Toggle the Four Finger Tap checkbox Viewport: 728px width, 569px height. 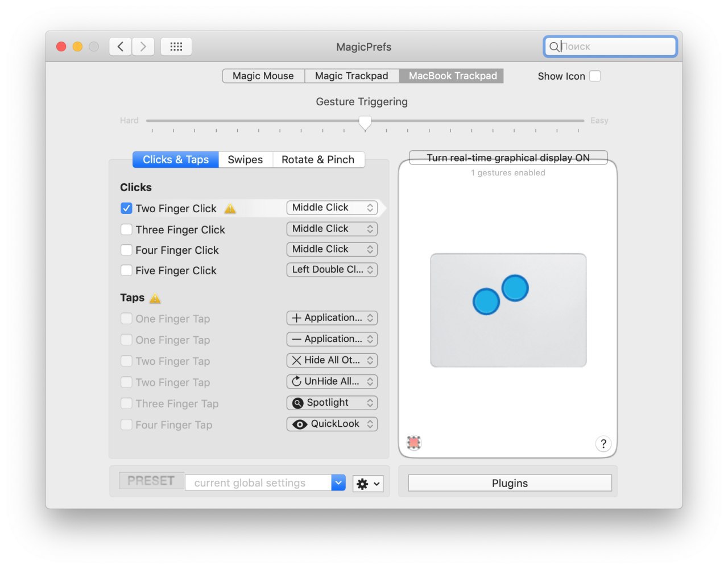point(126,425)
